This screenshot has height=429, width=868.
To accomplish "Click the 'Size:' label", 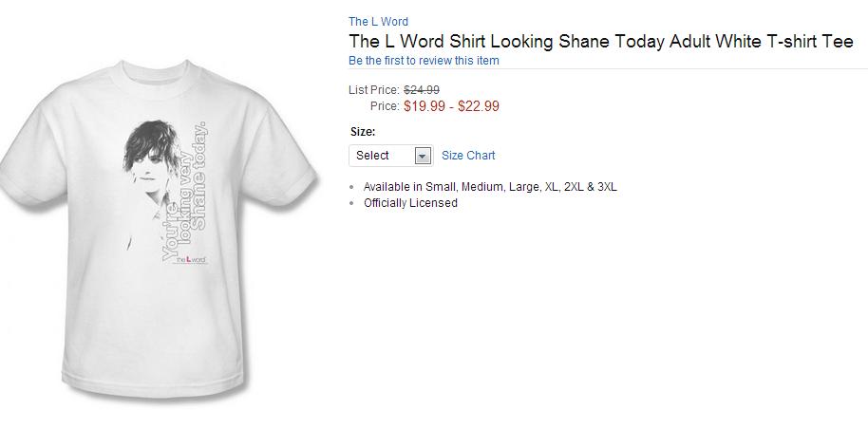I will 363,132.
